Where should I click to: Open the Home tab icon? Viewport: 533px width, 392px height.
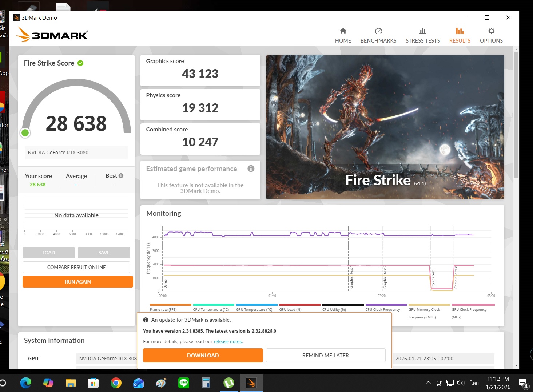point(343,31)
